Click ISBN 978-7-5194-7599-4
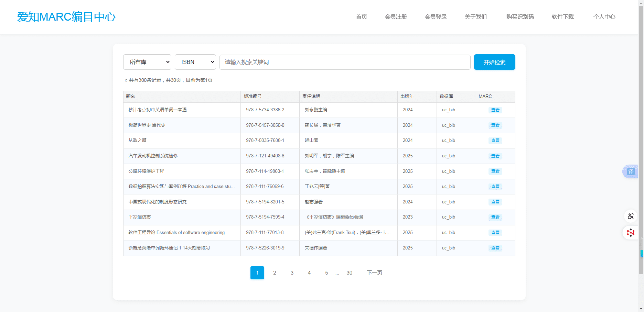The width and height of the screenshot is (644, 312). click(x=265, y=217)
